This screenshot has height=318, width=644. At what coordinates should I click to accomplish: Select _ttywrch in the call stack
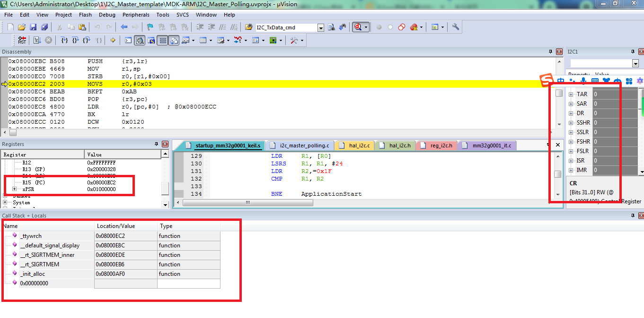coord(31,236)
